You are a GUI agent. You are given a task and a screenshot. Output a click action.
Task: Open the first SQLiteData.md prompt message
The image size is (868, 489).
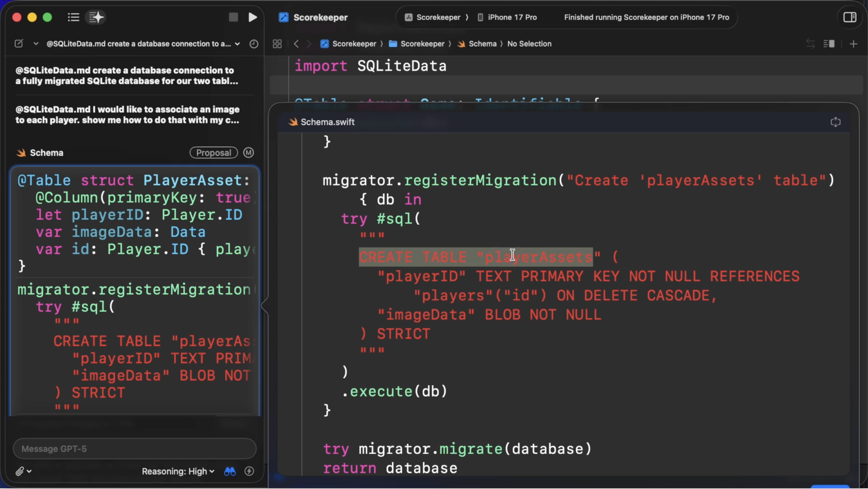pyautogui.click(x=127, y=76)
